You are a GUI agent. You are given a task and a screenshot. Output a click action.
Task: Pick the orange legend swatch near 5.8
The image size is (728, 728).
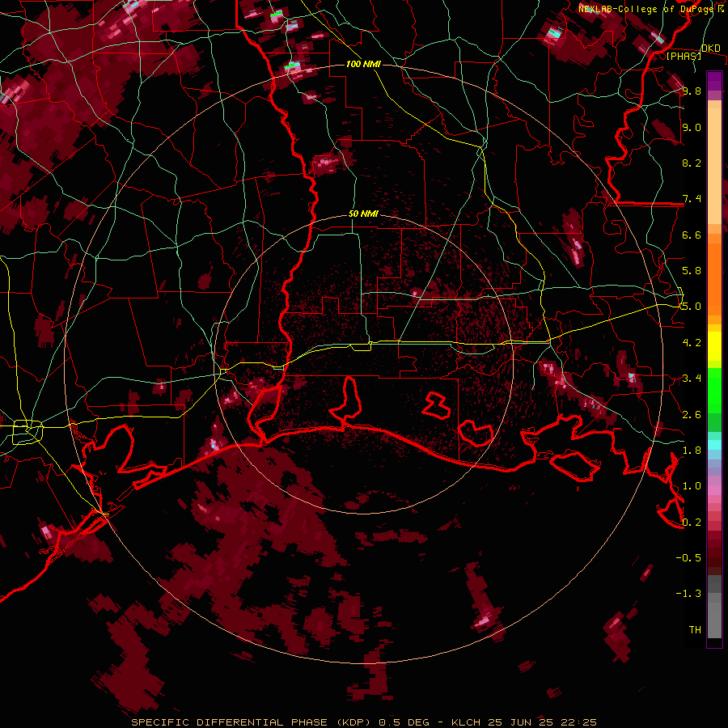(x=714, y=275)
